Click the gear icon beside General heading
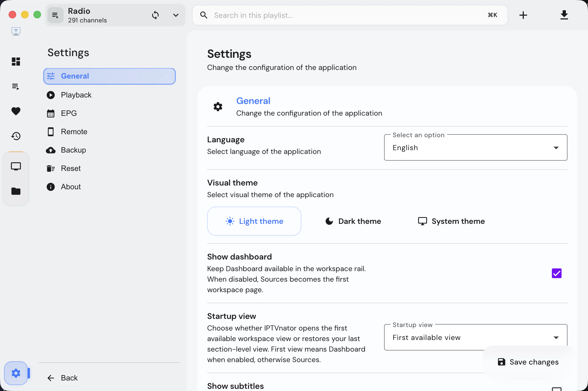Screen dimensions: 588x391 (x=218, y=107)
